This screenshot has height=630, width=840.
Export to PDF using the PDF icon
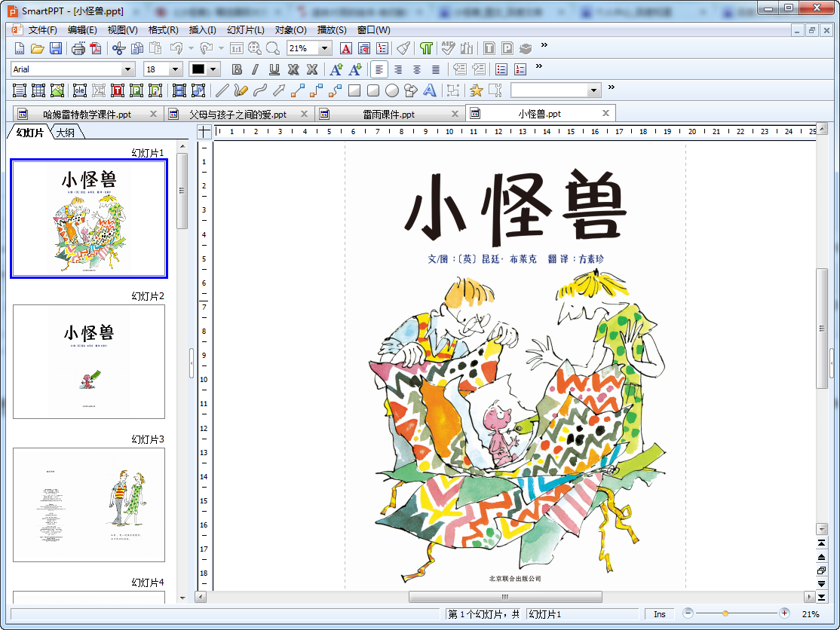coord(96,49)
